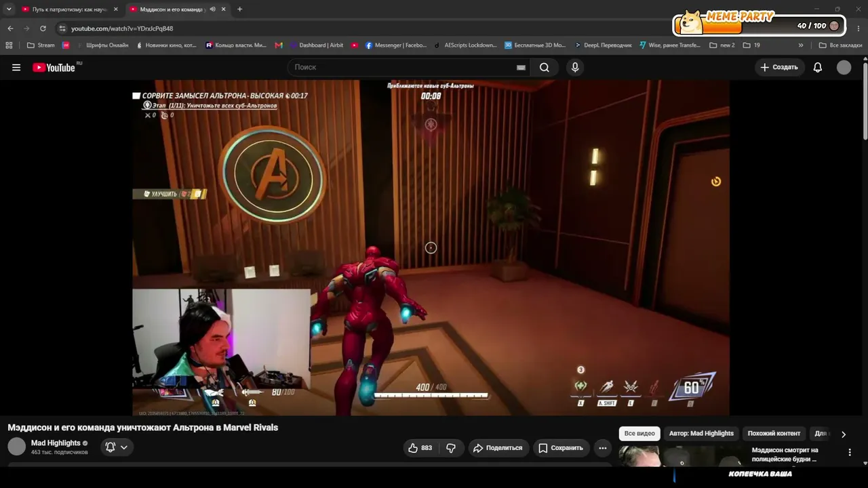Close the 'Мэддисон и его команда' tab
Viewport: 868px width, 488px height.
click(x=224, y=9)
